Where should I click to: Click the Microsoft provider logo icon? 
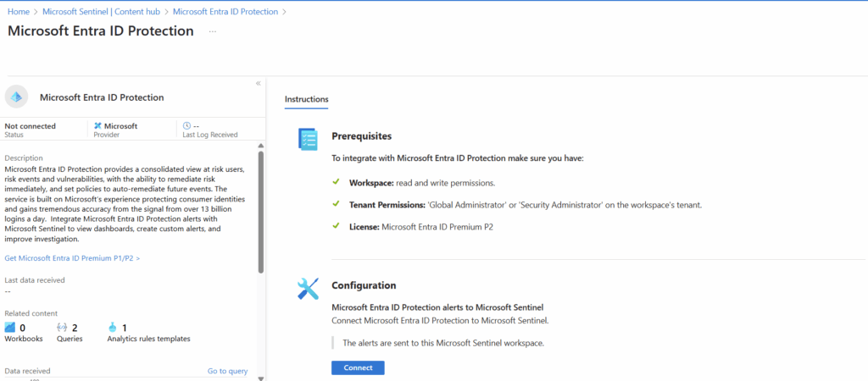click(x=98, y=126)
